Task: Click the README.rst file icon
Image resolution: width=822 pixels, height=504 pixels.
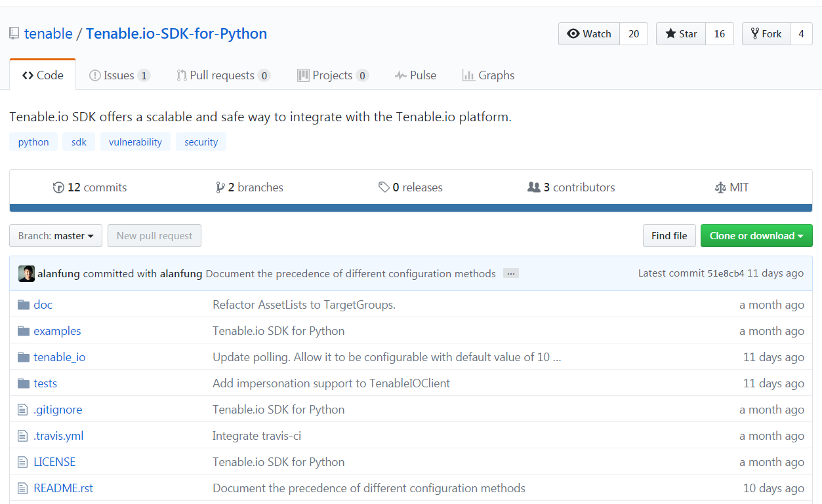Action: tap(23, 488)
